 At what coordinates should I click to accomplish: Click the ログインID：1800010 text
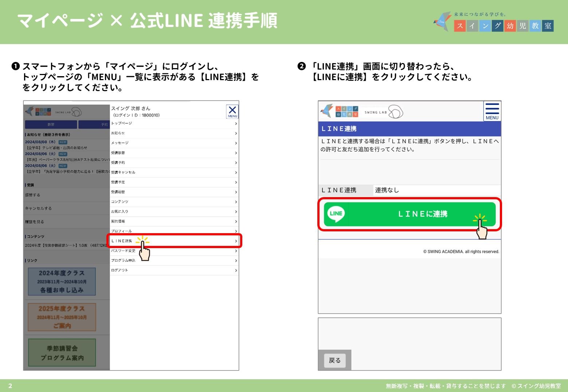[136, 115]
